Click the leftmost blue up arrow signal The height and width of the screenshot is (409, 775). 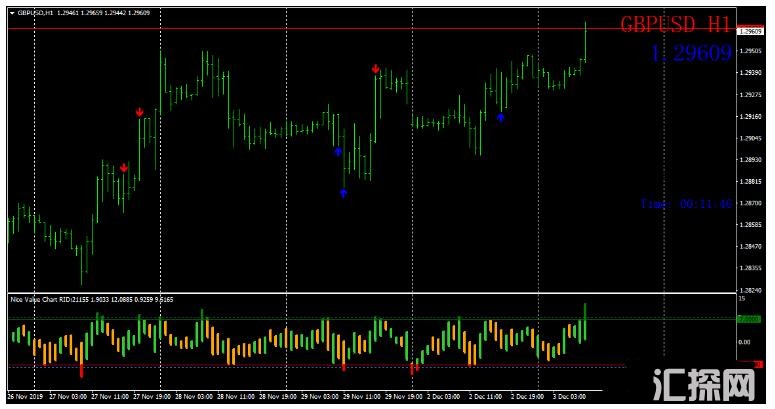(338, 151)
